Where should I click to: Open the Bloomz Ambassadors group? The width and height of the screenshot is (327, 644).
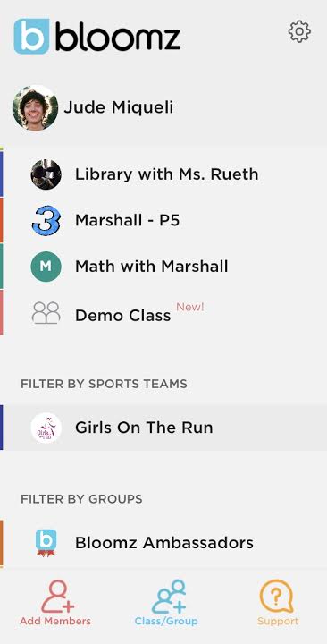pos(163,543)
